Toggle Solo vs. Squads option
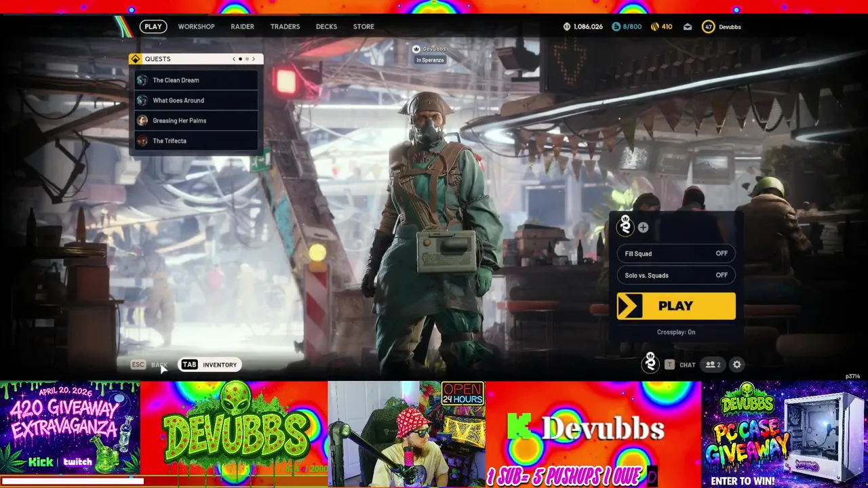 676,275
